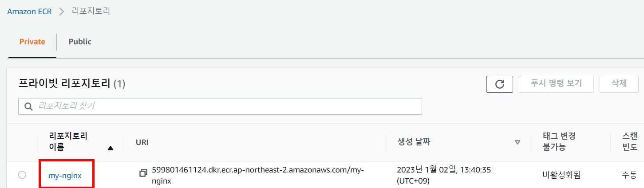Copy the my-nginx repository URI
The width and height of the screenshot is (644, 188).
[x=143, y=173]
